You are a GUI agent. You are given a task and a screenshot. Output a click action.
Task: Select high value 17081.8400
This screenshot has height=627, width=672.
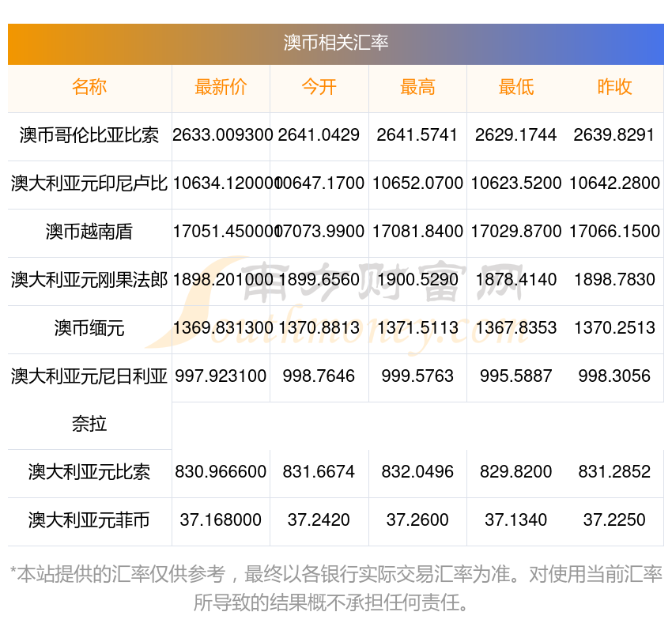417,232
